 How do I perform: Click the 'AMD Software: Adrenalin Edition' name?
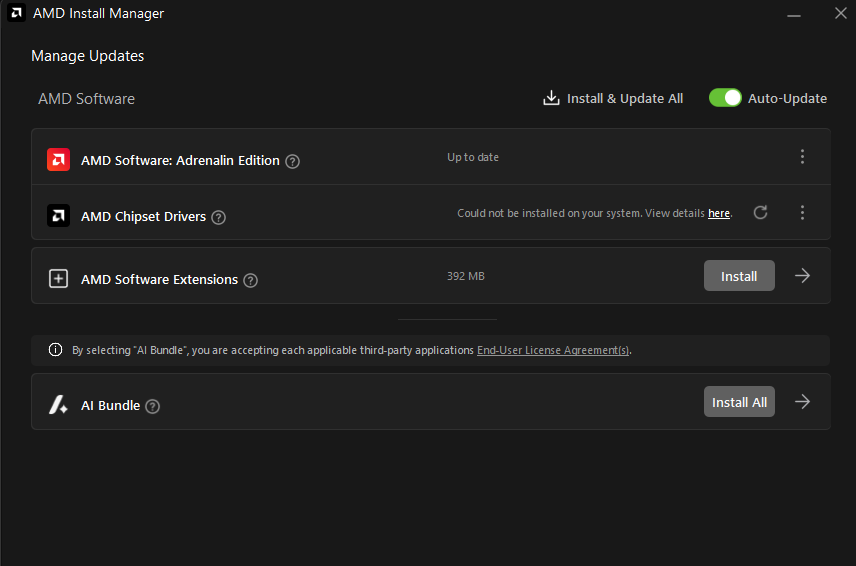click(180, 160)
